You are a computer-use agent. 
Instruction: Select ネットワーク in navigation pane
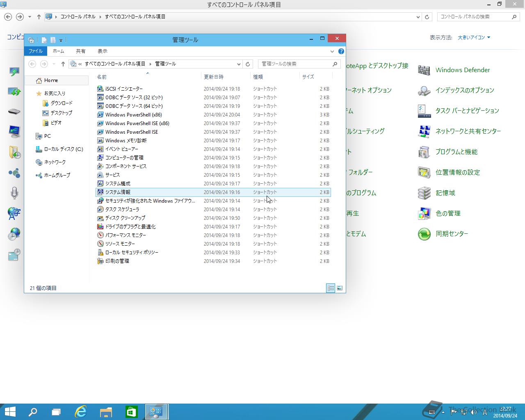tap(55, 162)
